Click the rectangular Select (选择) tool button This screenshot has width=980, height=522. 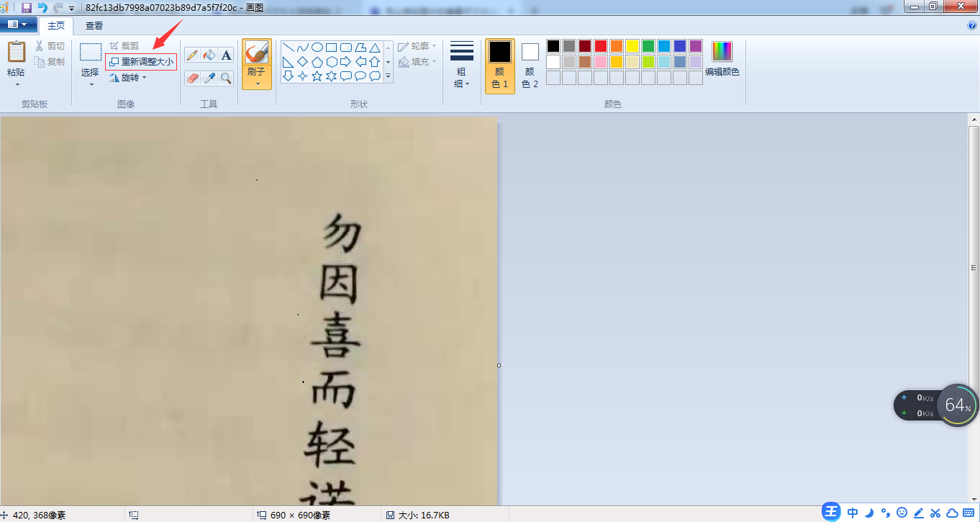click(90, 53)
